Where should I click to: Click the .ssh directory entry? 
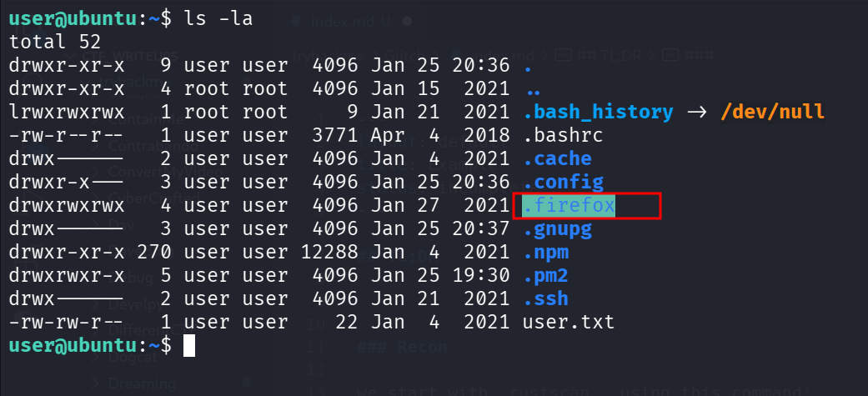pyautogui.click(x=545, y=298)
